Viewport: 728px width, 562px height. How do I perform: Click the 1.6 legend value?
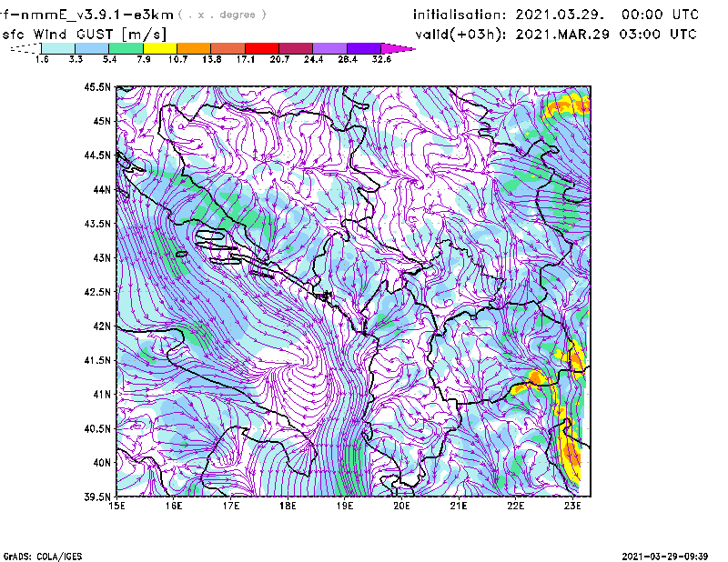pyautogui.click(x=42, y=59)
